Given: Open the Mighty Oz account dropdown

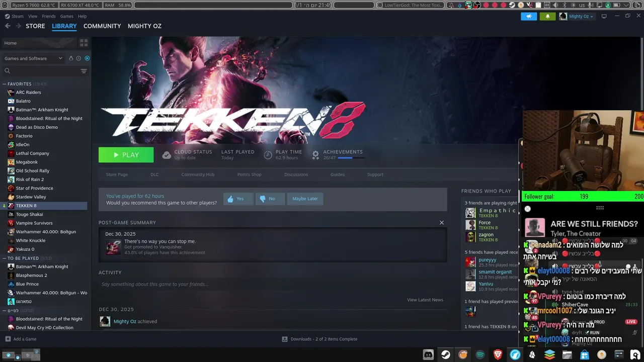Looking at the screenshot, I should pos(577,16).
